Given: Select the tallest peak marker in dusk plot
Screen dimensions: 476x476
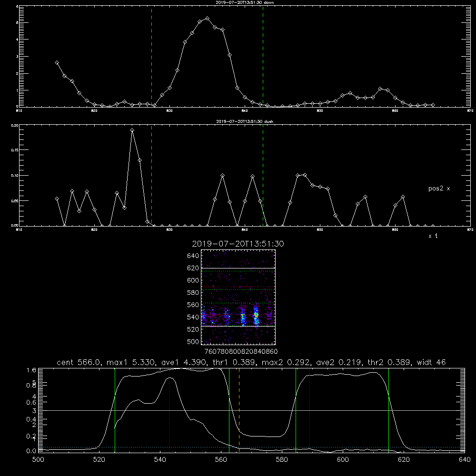Looking at the screenshot, I should pyautogui.click(x=132, y=130).
